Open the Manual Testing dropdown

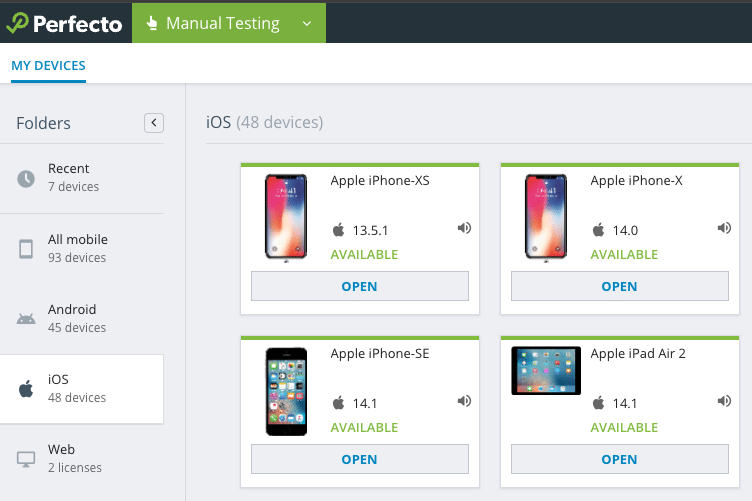306,23
